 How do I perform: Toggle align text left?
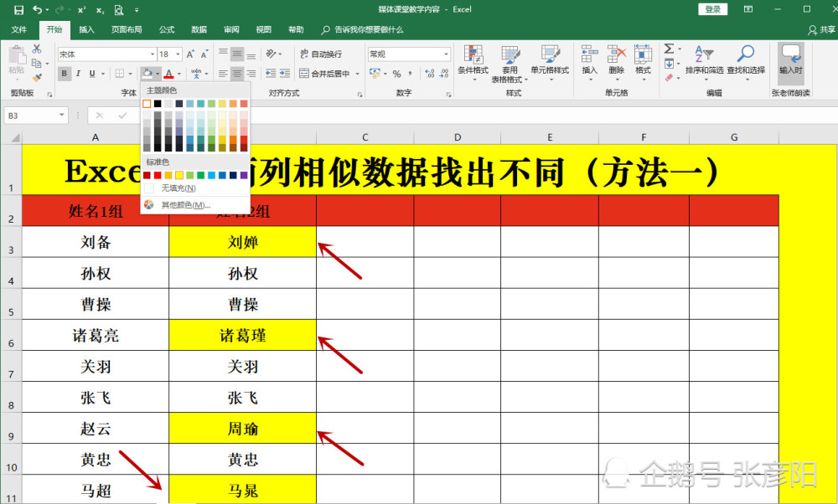[x=223, y=73]
